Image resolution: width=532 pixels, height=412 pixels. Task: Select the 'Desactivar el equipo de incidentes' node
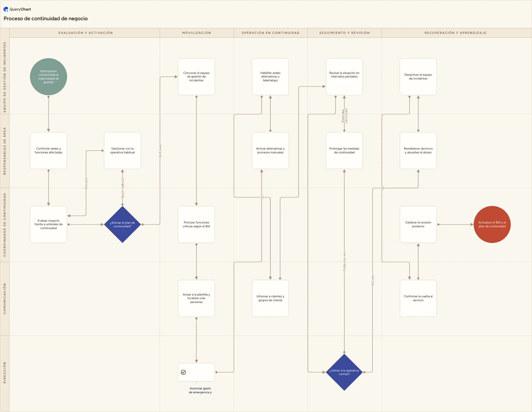click(x=418, y=77)
